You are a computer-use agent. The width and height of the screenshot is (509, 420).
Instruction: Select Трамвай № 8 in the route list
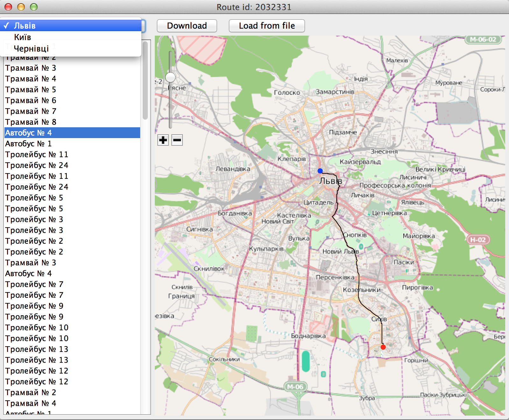[x=31, y=122]
